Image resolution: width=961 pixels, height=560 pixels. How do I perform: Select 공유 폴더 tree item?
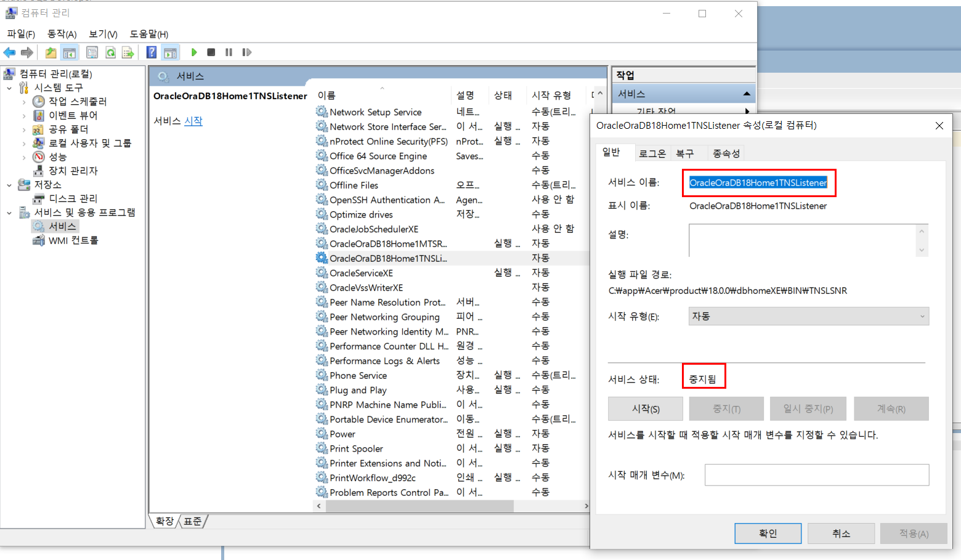click(68, 129)
